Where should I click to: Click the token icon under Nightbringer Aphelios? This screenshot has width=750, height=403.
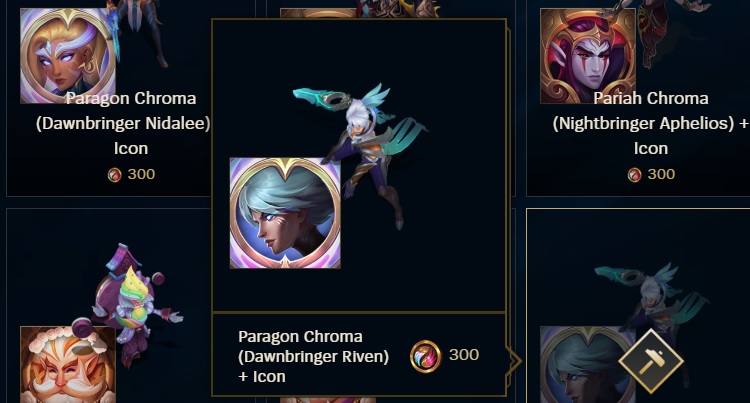click(634, 175)
